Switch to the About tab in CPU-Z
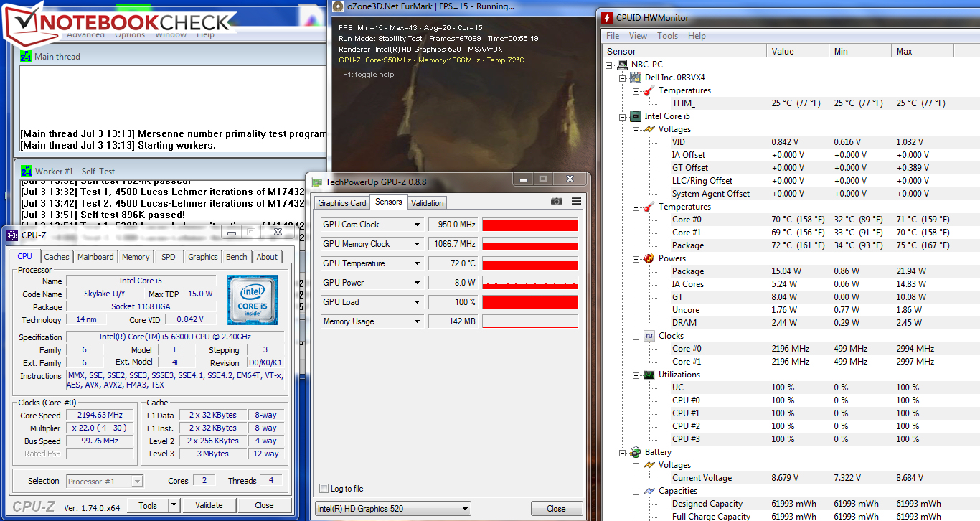 (x=267, y=257)
